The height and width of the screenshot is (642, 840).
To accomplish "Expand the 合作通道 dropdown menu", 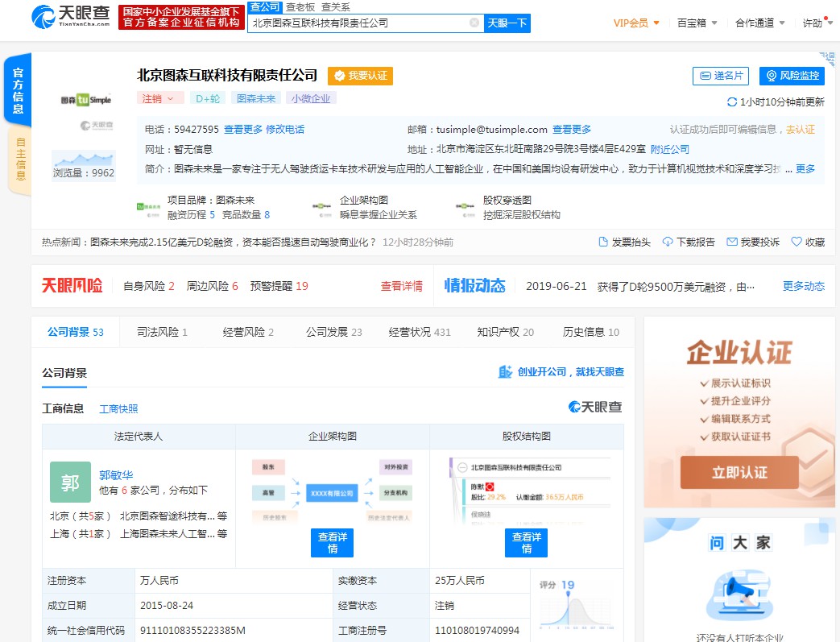I will (759, 23).
